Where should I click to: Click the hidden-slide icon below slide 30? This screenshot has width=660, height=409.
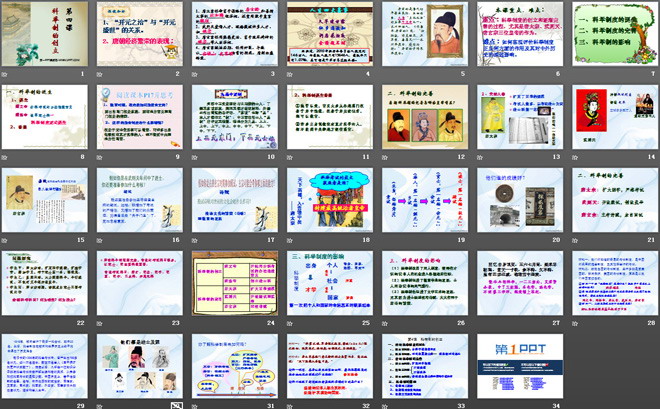[177, 405]
